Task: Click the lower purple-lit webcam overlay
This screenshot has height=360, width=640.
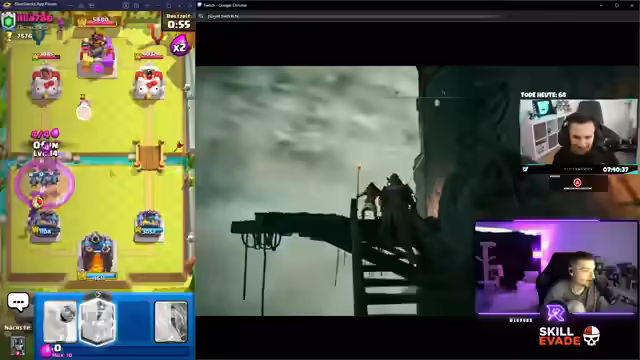Action: coord(556,268)
